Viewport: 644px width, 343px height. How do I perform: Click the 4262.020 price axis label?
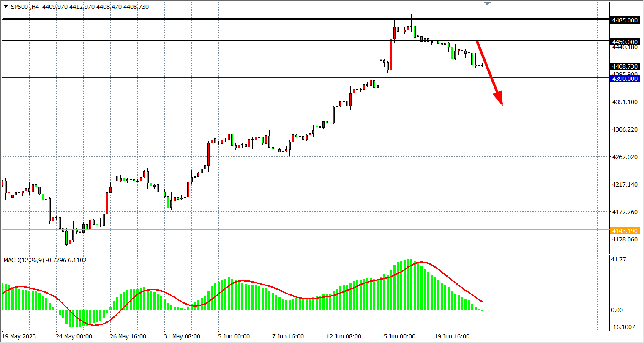coord(625,157)
